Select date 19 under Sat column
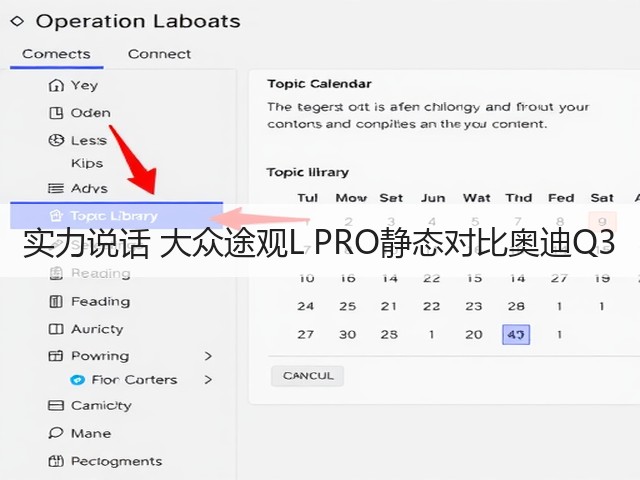Image resolution: width=640 pixels, height=480 pixels. 602,278
